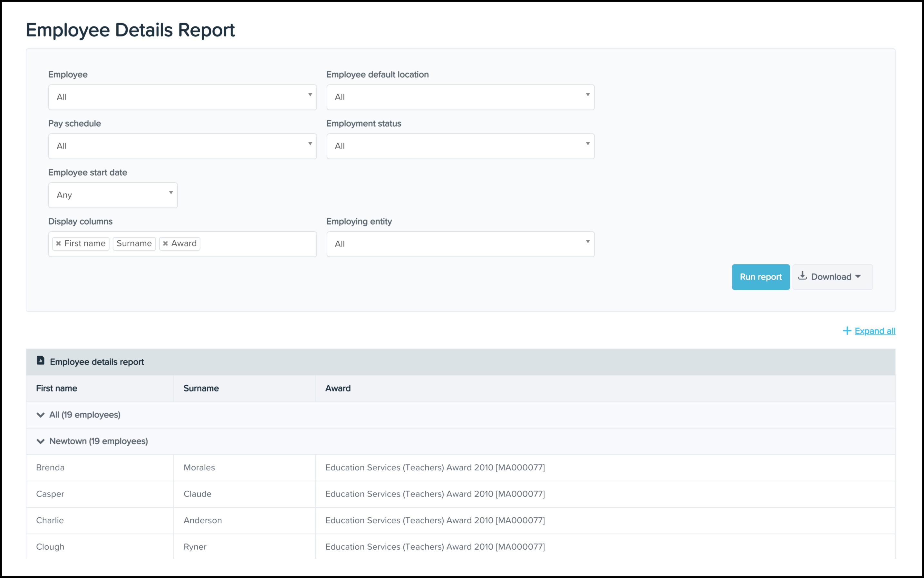
Task: Open the Pay schedule dropdown
Action: click(182, 146)
